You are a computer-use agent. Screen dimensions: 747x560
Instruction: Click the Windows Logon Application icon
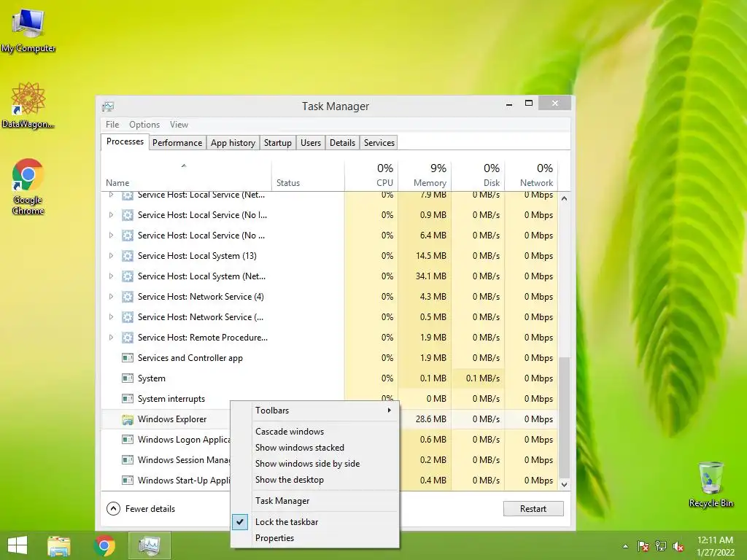click(x=127, y=440)
